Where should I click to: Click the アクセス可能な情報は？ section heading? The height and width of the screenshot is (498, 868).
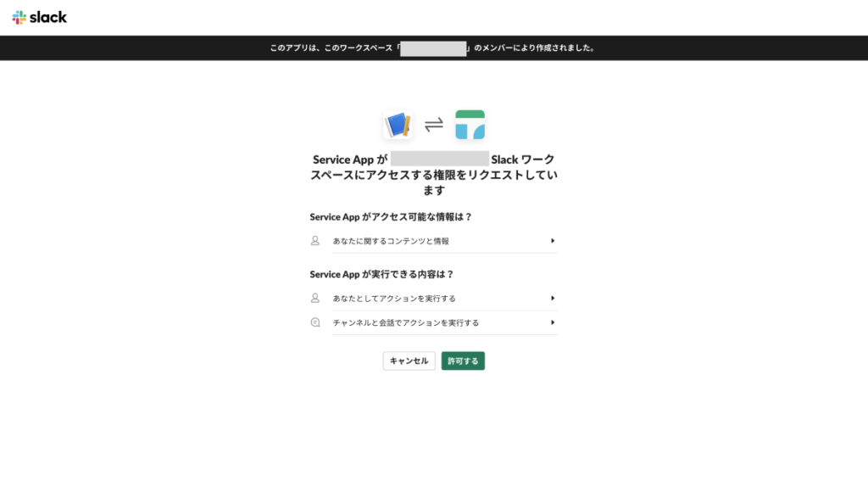(391, 216)
